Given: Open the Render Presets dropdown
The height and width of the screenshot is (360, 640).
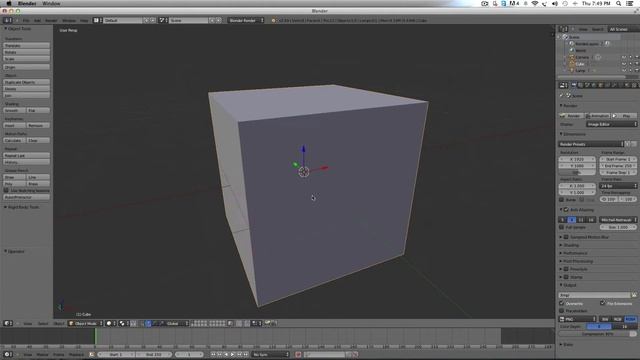Looking at the screenshot, I should (x=591, y=144).
